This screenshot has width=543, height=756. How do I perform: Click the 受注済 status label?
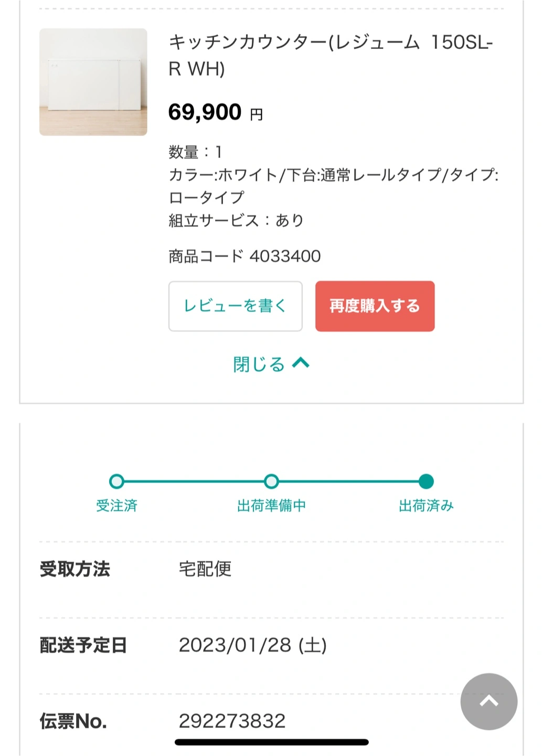116,506
